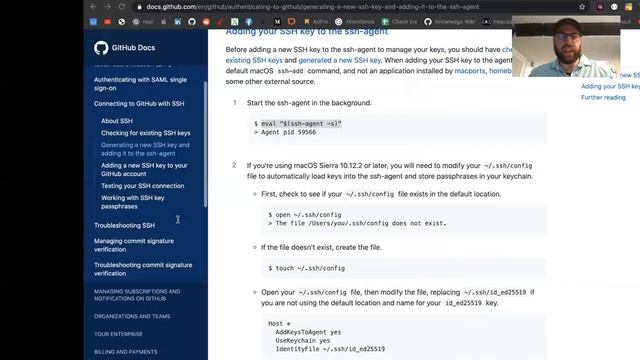Jump to 'Further reading' in page contents
Image resolution: width=640 pixels, height=360 pixels.
click(603, 98)
